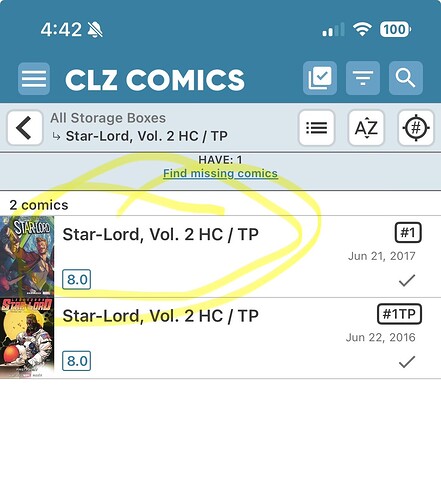Tap the #1 issue number badge
The image size is (441, 500).
coord(408,232)
